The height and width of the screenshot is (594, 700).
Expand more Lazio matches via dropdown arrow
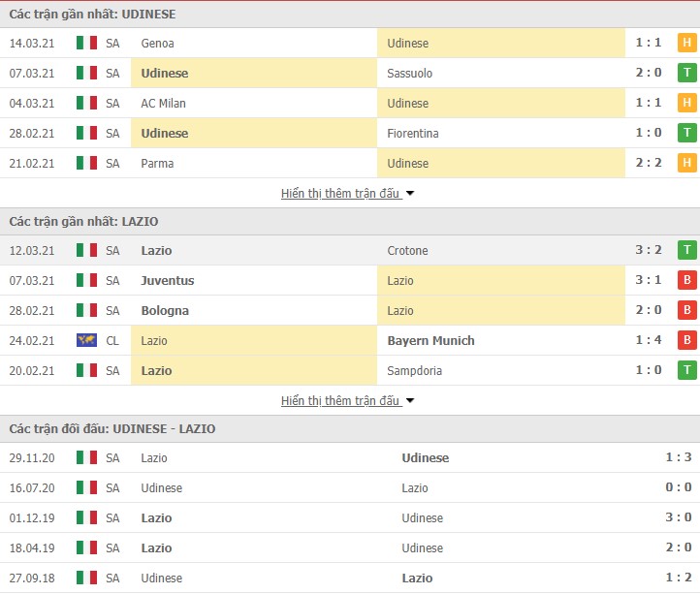point(410,401)
